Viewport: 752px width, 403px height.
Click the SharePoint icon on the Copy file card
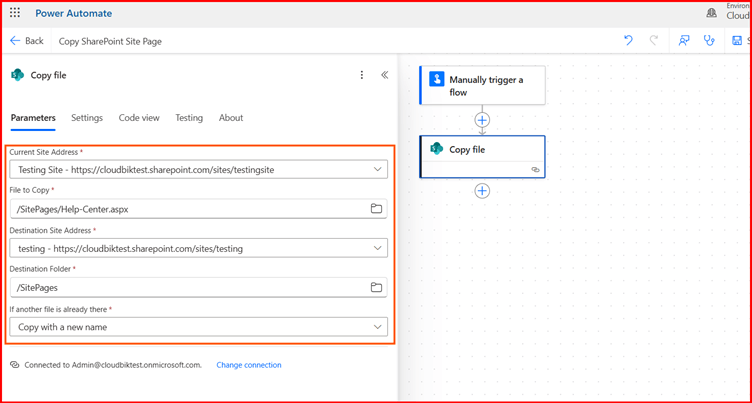pyautogui.click(x=437, y=149)
